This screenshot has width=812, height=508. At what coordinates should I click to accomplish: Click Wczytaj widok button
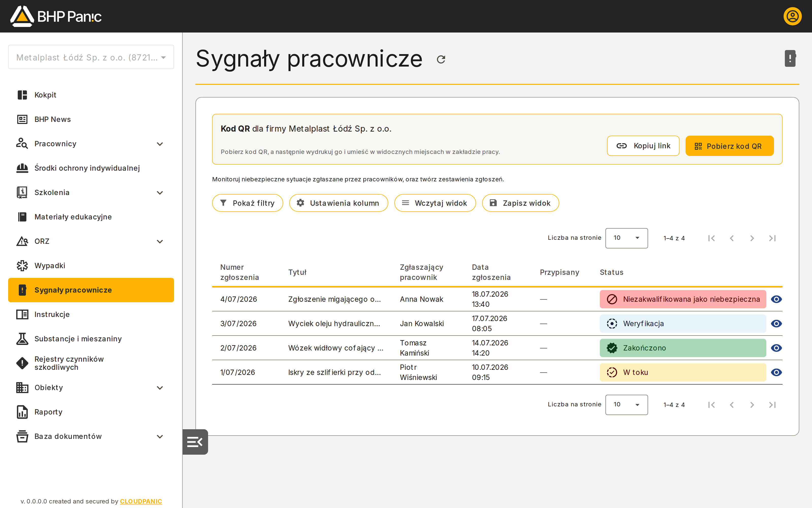click(x=435, y=203)
